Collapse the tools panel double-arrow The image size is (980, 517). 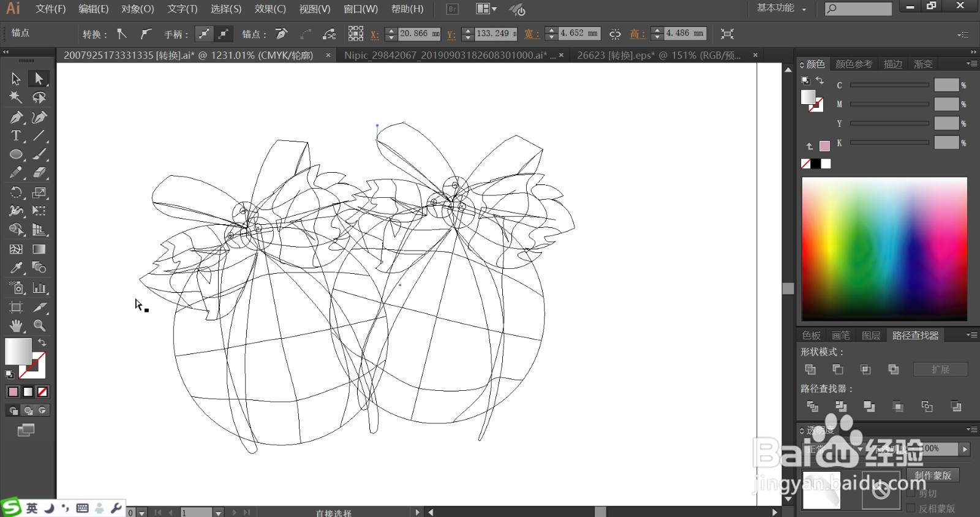pos(6,52)
